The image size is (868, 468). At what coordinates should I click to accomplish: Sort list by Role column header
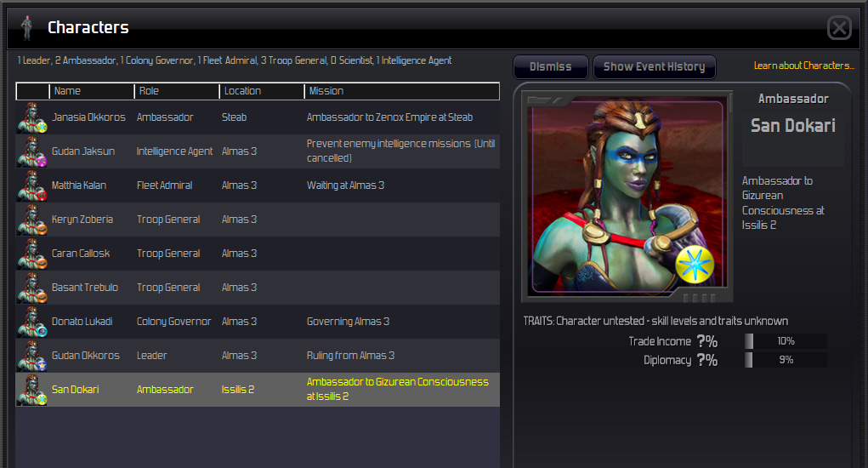[x=177, y=91]
